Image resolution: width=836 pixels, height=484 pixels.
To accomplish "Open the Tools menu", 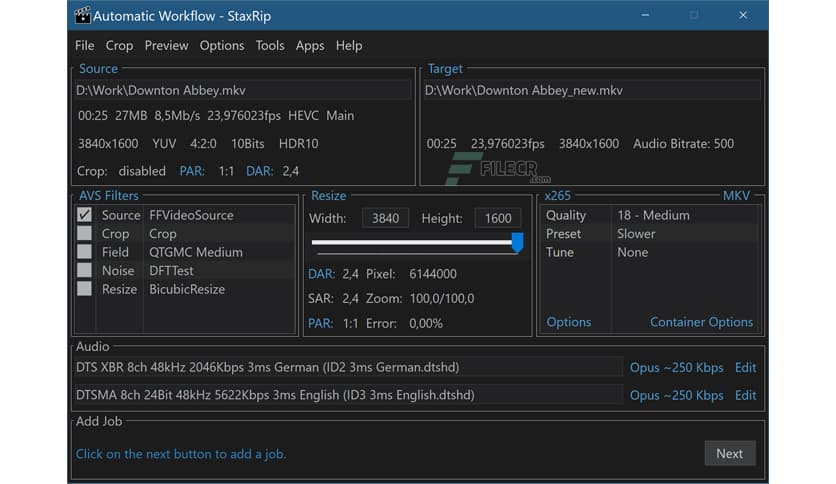I will click(269, 45).
